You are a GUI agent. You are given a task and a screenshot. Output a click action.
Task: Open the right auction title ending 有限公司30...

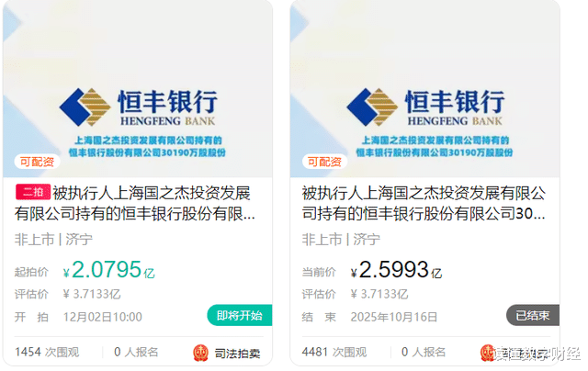coord(424,204)
